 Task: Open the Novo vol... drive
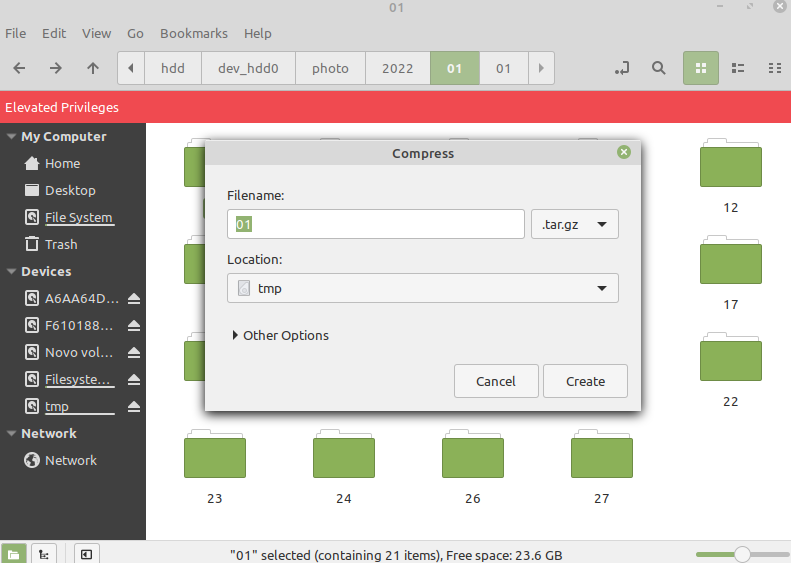(x=69, y=353)
